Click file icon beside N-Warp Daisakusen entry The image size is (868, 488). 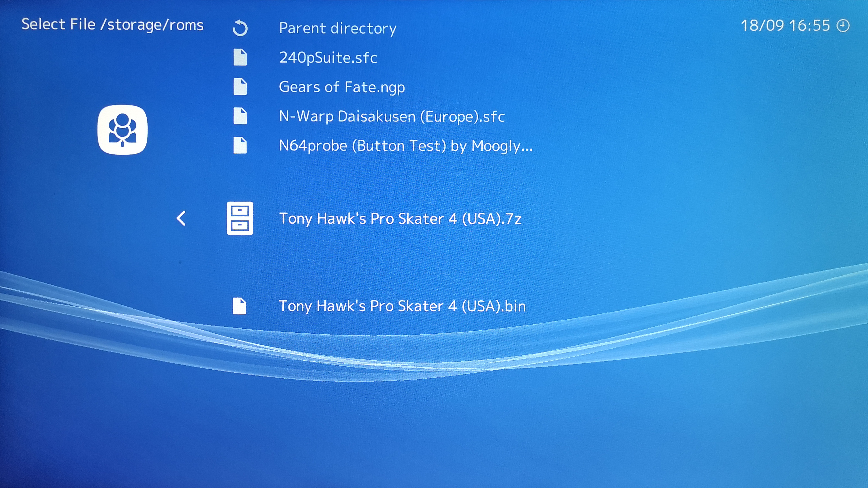click(240, 116)
